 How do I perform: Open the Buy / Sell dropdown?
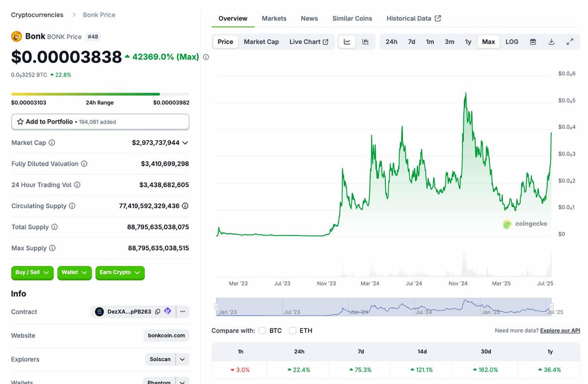click(x=32, y=272)
